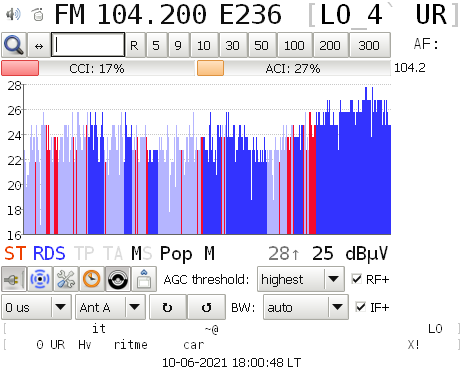The width and height of the screenshot is (463, 371).
Task: Click the R reset button
Action: pos(134,45)
